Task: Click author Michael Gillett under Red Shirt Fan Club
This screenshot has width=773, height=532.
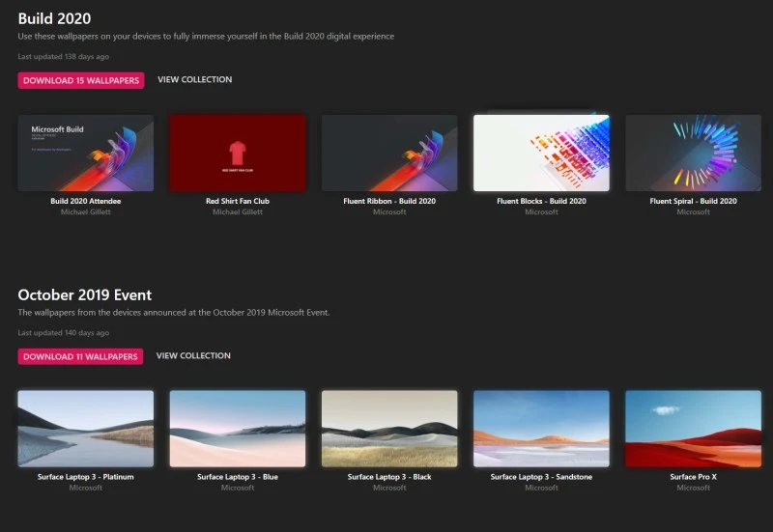Action: pyautogui.click(x=238, y=211)
